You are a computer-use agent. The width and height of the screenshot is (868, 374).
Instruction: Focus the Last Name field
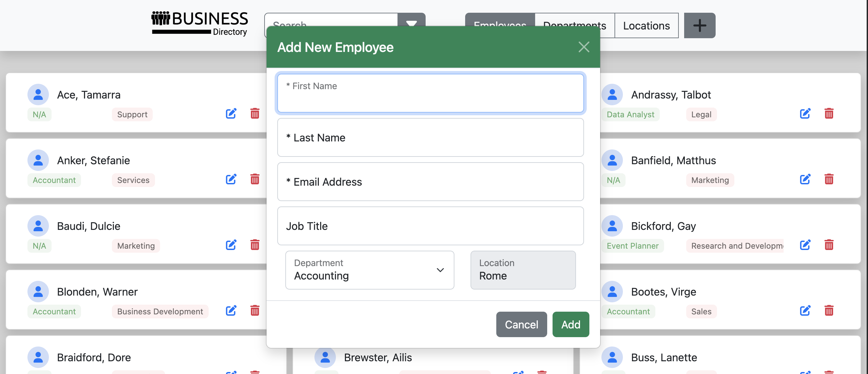tap(430, 138)
